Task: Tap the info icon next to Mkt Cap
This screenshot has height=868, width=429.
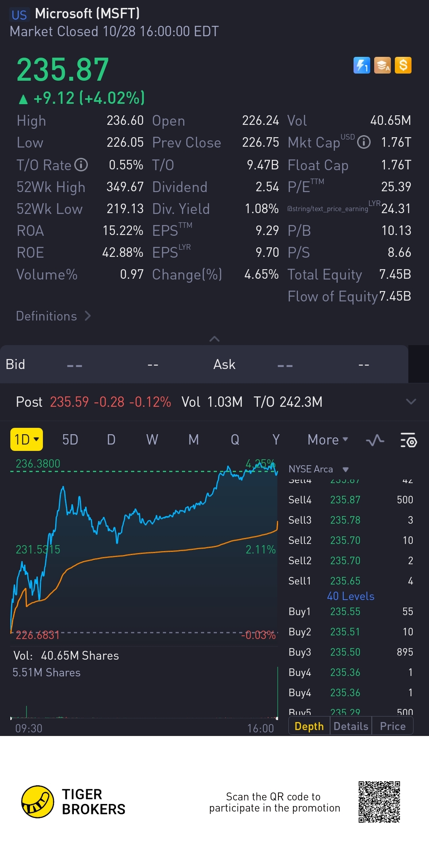Action: coord(364,142)
